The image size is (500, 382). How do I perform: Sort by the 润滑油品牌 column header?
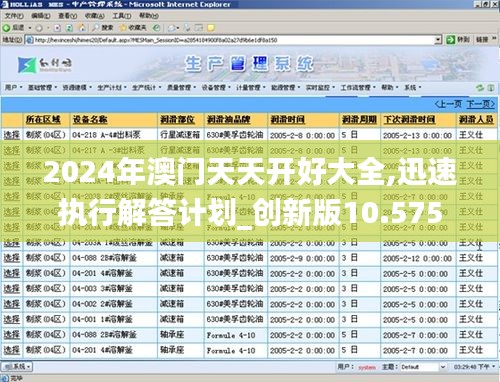click(228, 119)
